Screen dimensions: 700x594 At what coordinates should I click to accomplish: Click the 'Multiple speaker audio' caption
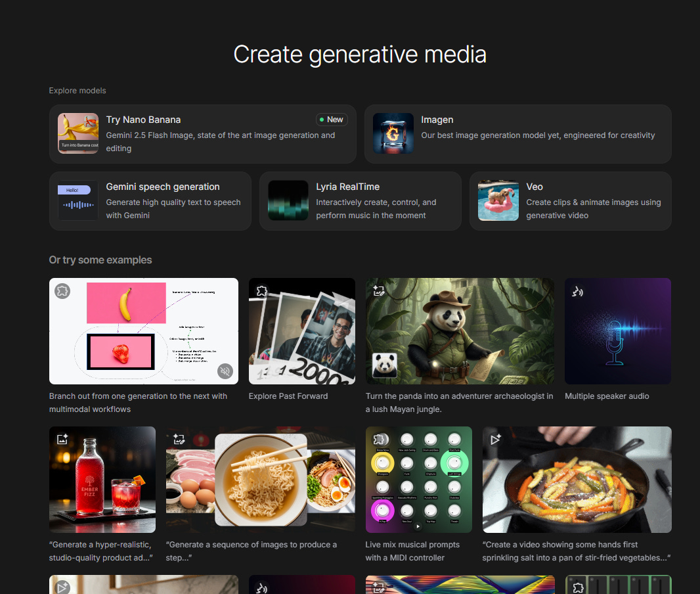pyautogui.click(x=607, y=396)
